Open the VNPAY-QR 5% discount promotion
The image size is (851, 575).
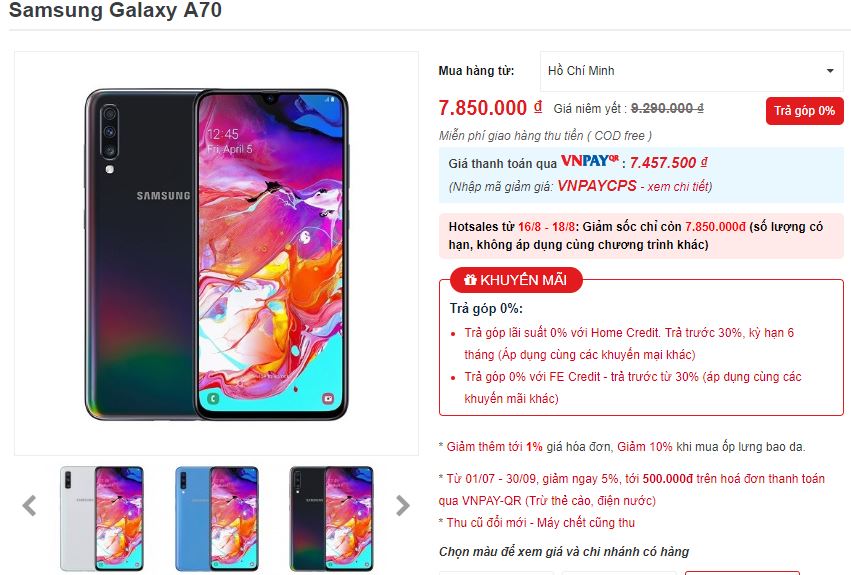632,489
